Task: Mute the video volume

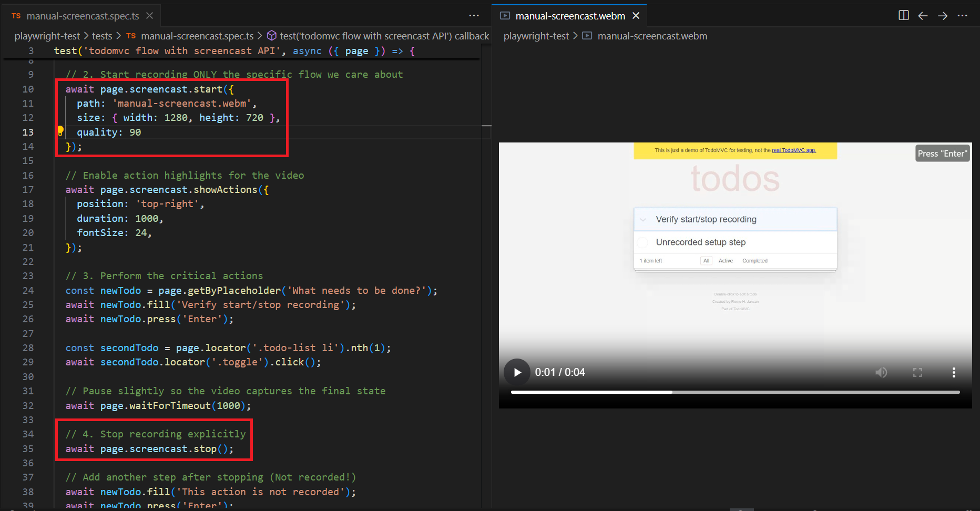Action: (881, 372)
